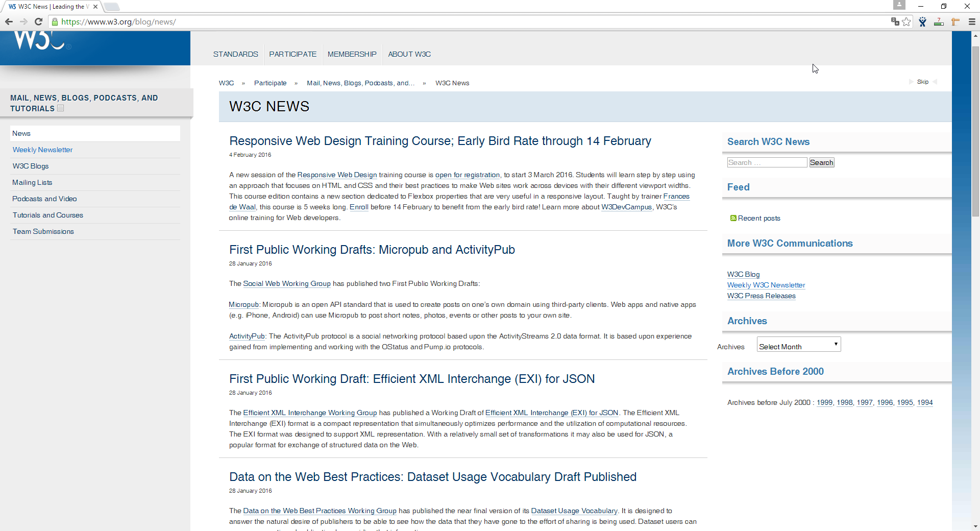Viewport: 980px width, 531px height.
Task: Open the Social Web Working Group link
Action: (x=287, y=283)
